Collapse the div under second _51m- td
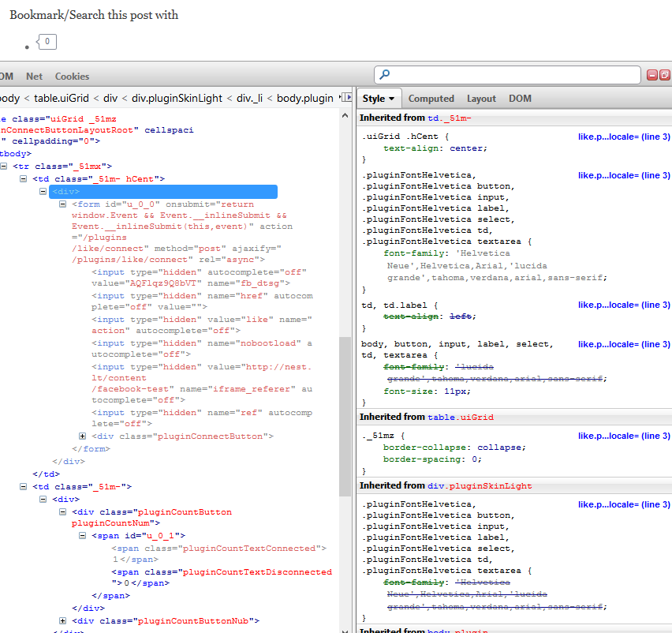This screenshot has width=672, height=633. click(43, 499)
